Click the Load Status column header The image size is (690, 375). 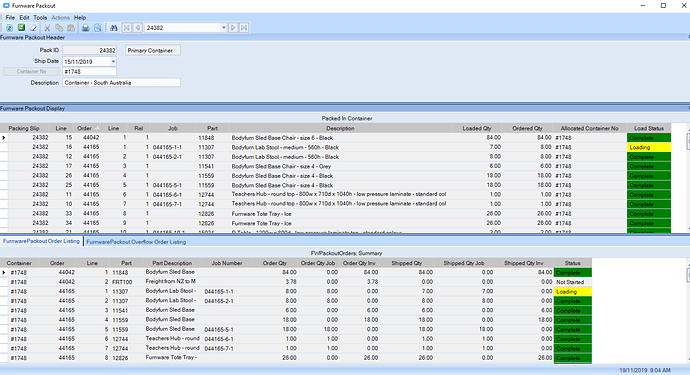pyautogui.click(x=649, y=129)
